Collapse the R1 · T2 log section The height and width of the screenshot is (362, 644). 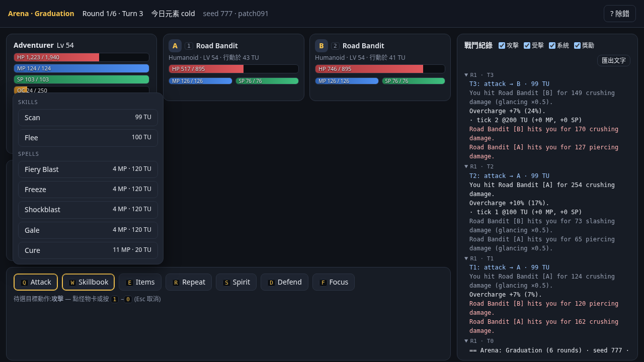478,166
